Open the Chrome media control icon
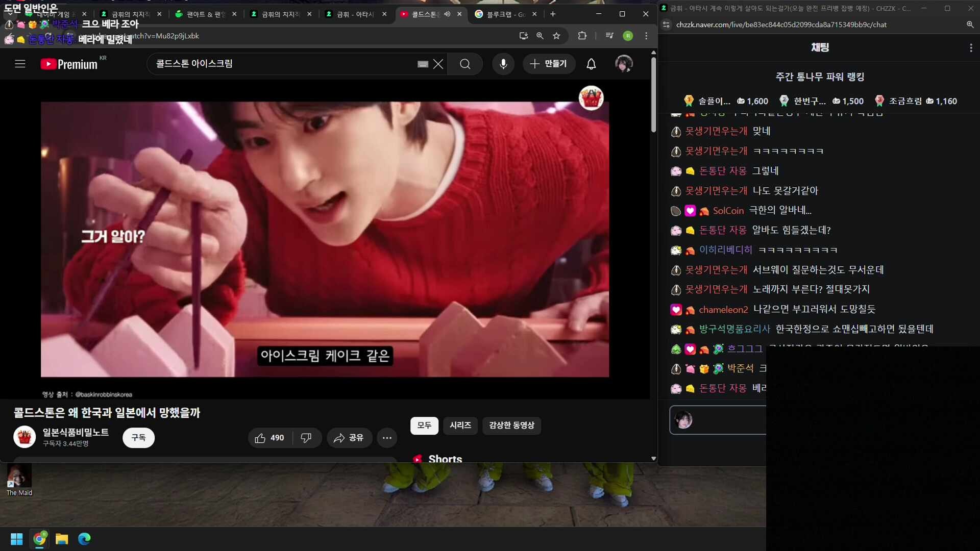This screenshot has height=551, width=980. 609,36
